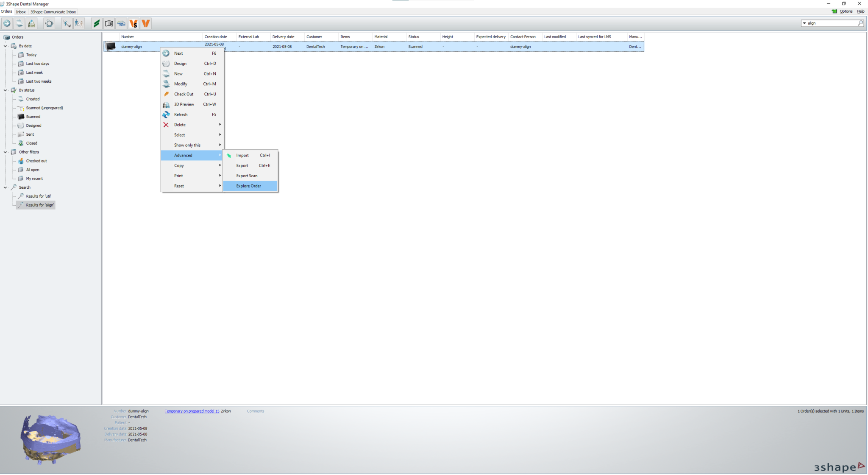Click the two people transfer toolbar icon

[79, 24]
